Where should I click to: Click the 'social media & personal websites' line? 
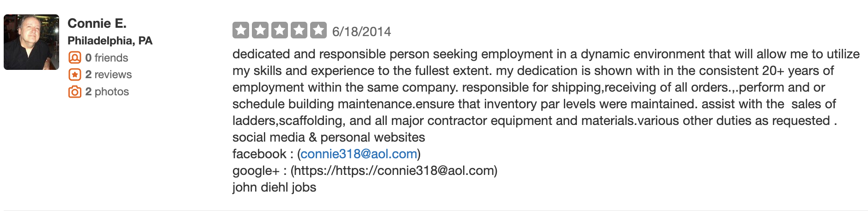(329, 137)
